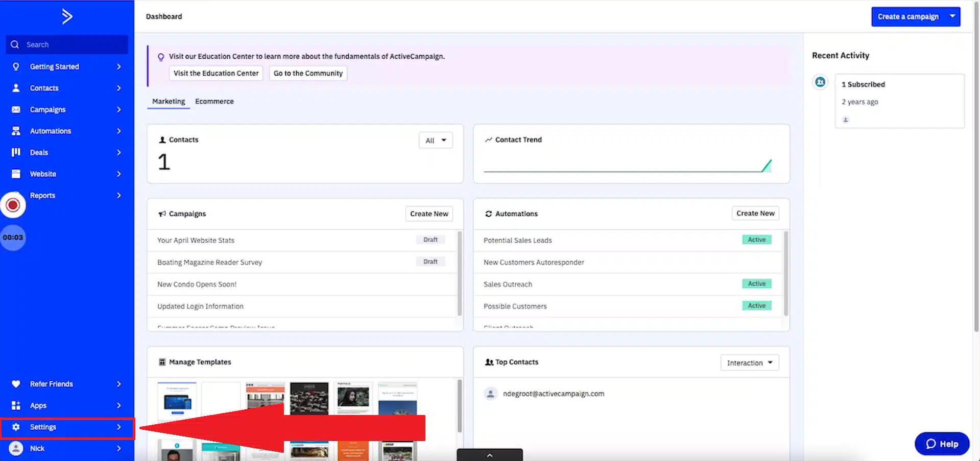
Task: Switch to the Ecommerce tab
Action: (x=214, y=101)
